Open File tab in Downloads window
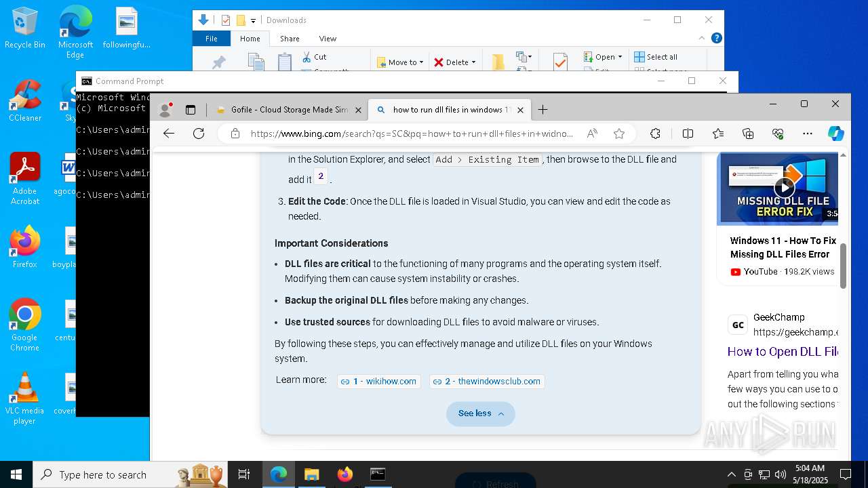Image resolution: width=868 pixels, height=488 pixels. click(x=212, y=39)
